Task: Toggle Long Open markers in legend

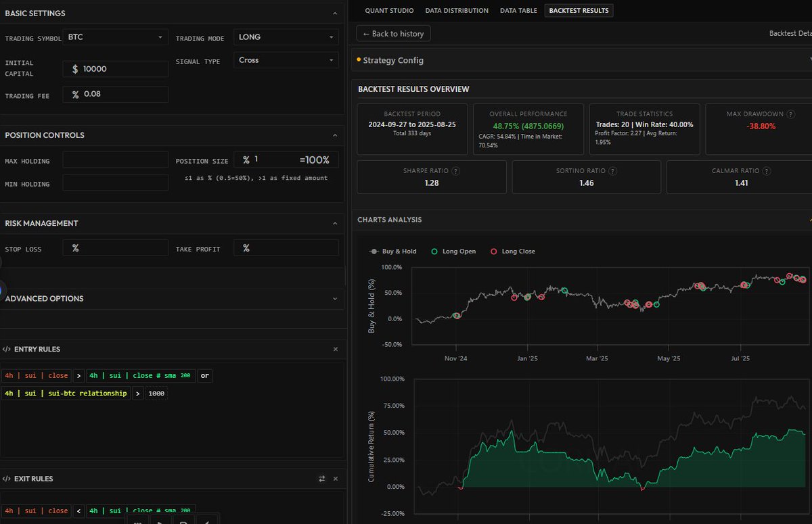Action: pyautogui.click(x=453, y=252)
